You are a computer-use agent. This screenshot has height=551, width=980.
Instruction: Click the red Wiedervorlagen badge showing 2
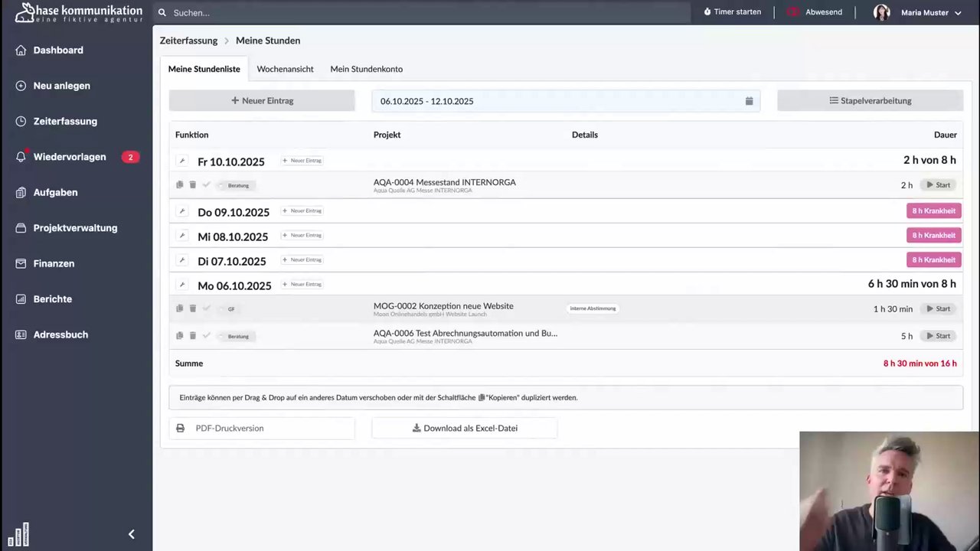(x=130, y=157)
